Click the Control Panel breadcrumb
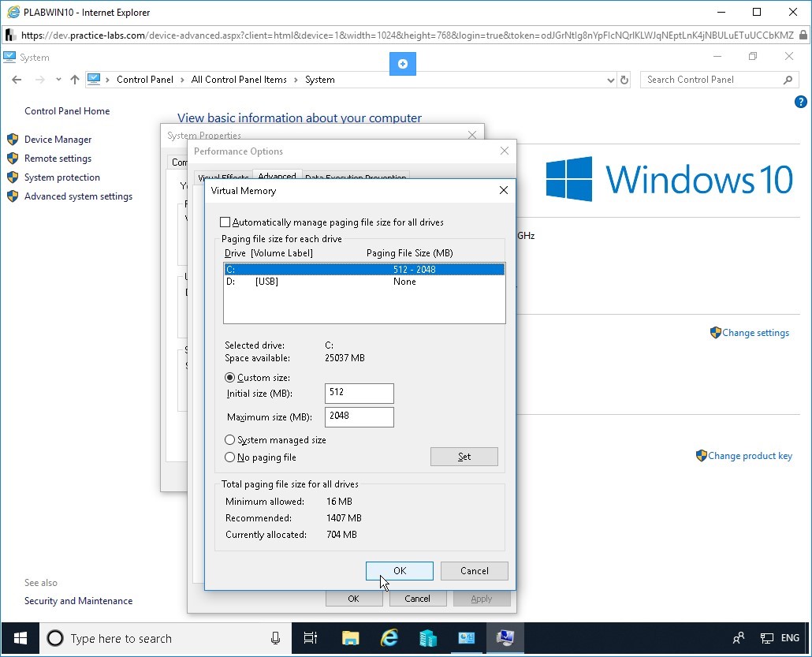Image resolution: width=812 pixels, height=657 pixels. [x=145, y=80]
